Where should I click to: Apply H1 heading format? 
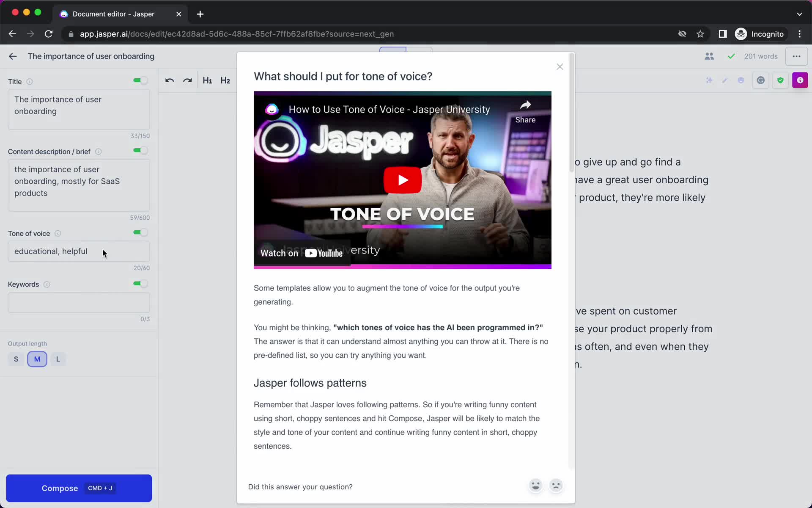coord(207,80)
